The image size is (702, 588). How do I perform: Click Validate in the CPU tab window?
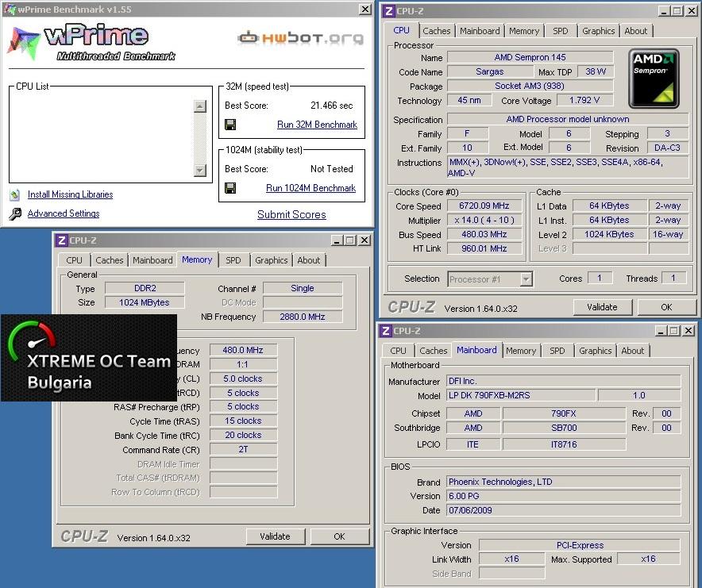click(602, 307)
